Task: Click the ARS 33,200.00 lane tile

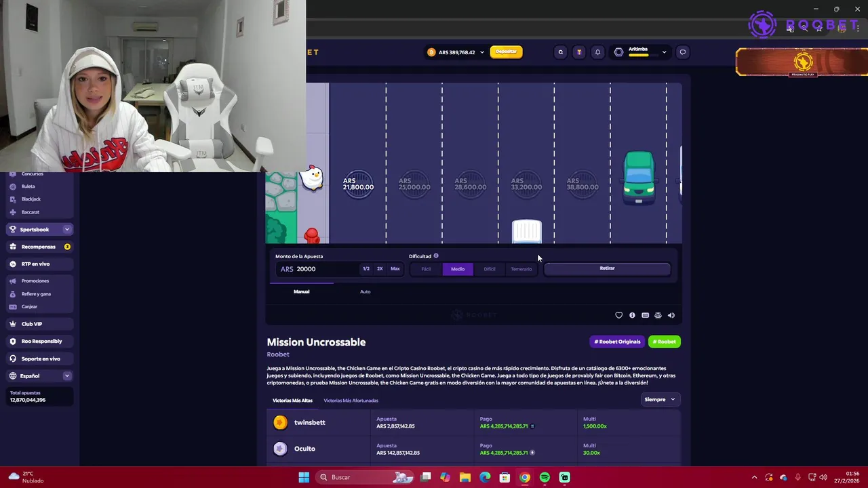Action: coord(526,184)
